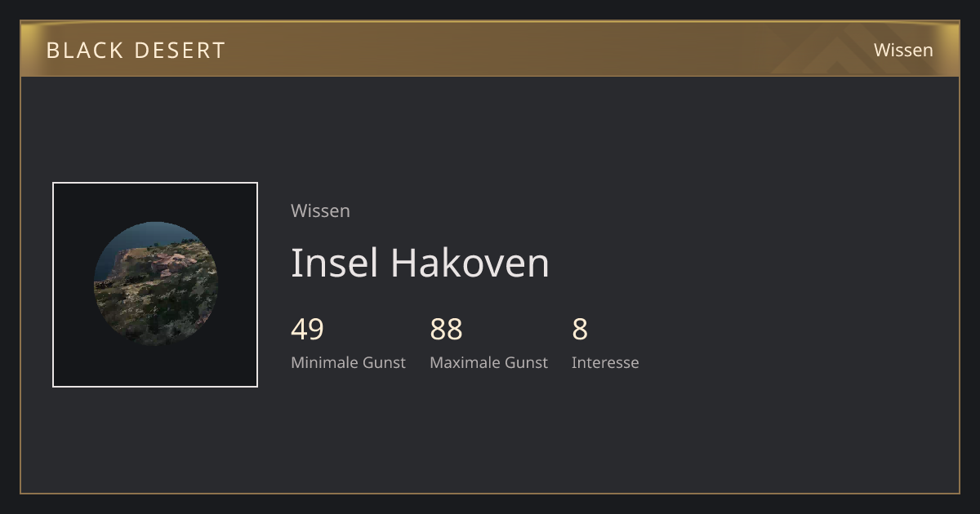Image resolution: width=980 pixels, height=514 pixels.
Task: Click the Maximale Gunst label
Action: (488, 362)
